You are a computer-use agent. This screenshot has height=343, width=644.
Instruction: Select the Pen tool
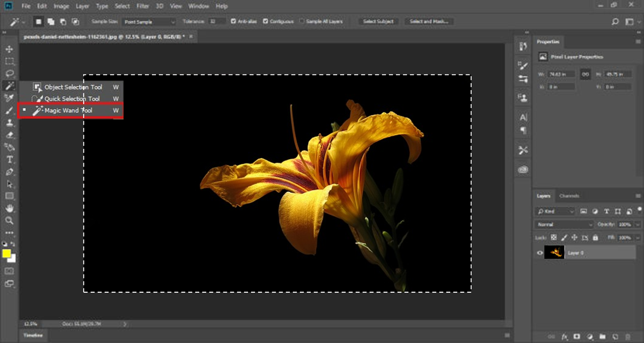click(9, 171)
